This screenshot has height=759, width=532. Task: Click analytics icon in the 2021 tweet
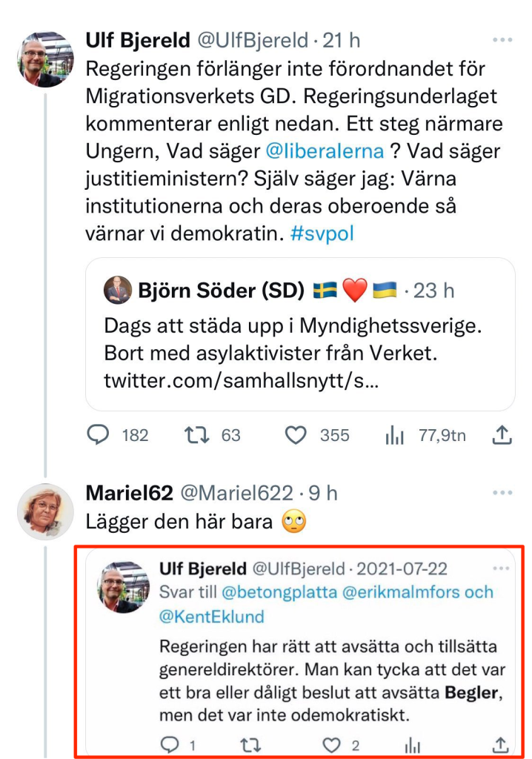pyautogui.click(x=413, y=745)
